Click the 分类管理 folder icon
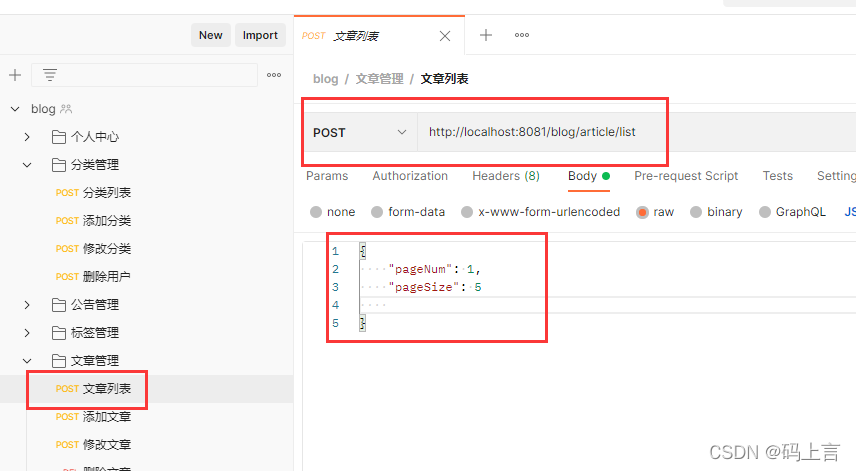Image resolution: width=856 pixels, height=471 pixels. [x=58, y=165]
